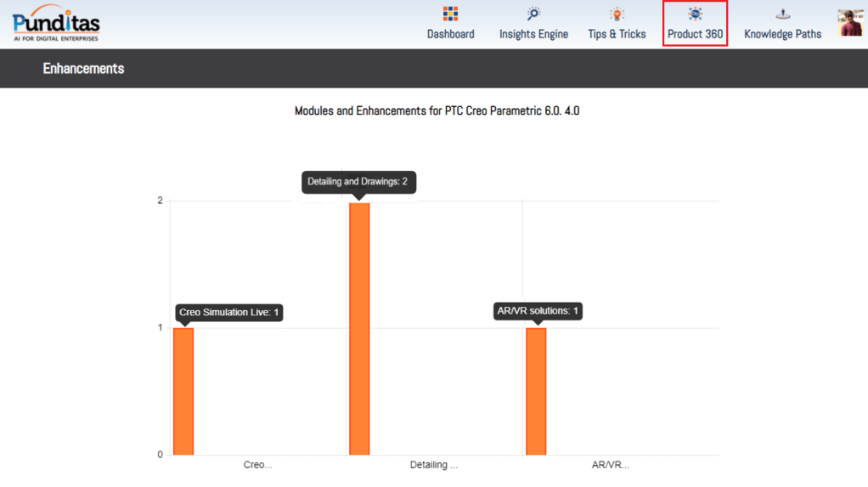Image resolution: width=868 pixels, height=487 pixels.
Task: Navigate to Knowledge Paths text label
Action: click(782, 34)
